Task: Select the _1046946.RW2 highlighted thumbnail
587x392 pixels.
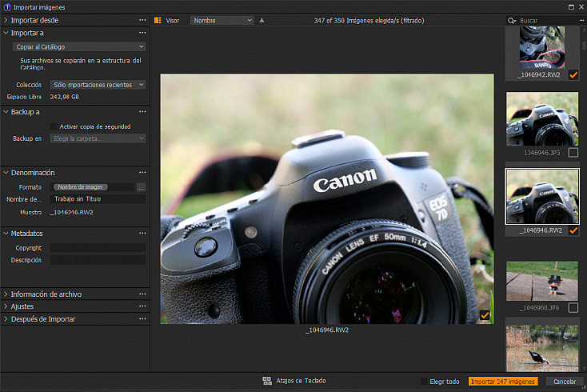Action: pos(542,197)
